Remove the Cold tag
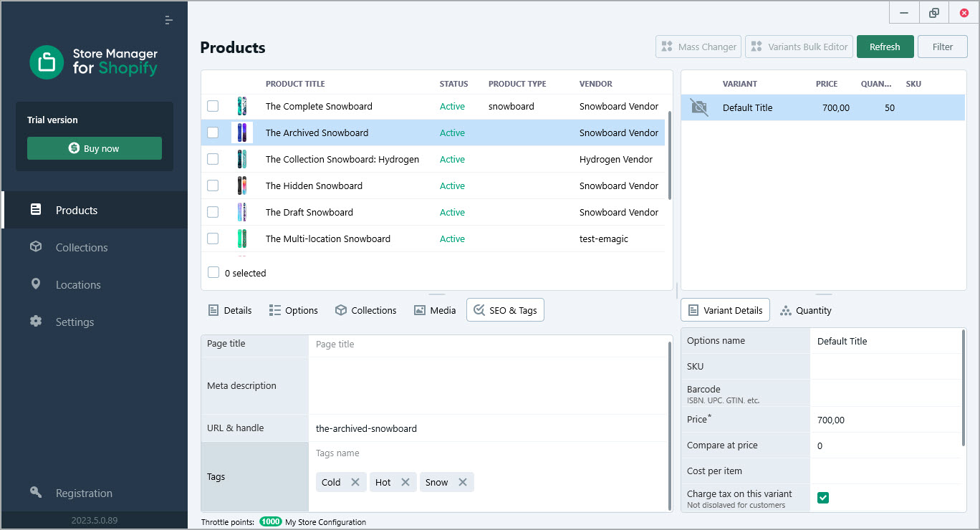 (355, 482)
